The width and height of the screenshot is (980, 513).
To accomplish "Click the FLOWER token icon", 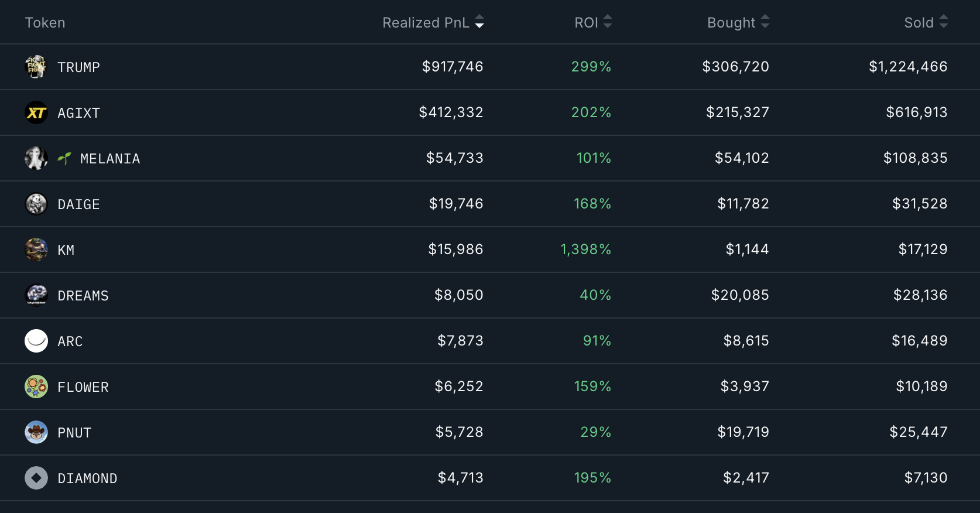I will pyautogui.click(x=36, y=387).
